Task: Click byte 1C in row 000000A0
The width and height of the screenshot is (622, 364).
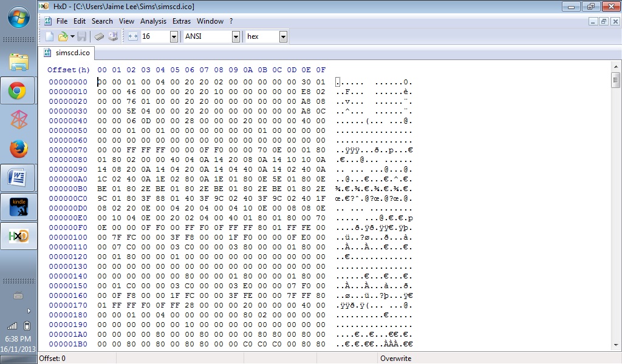Action: click(102, 179)
